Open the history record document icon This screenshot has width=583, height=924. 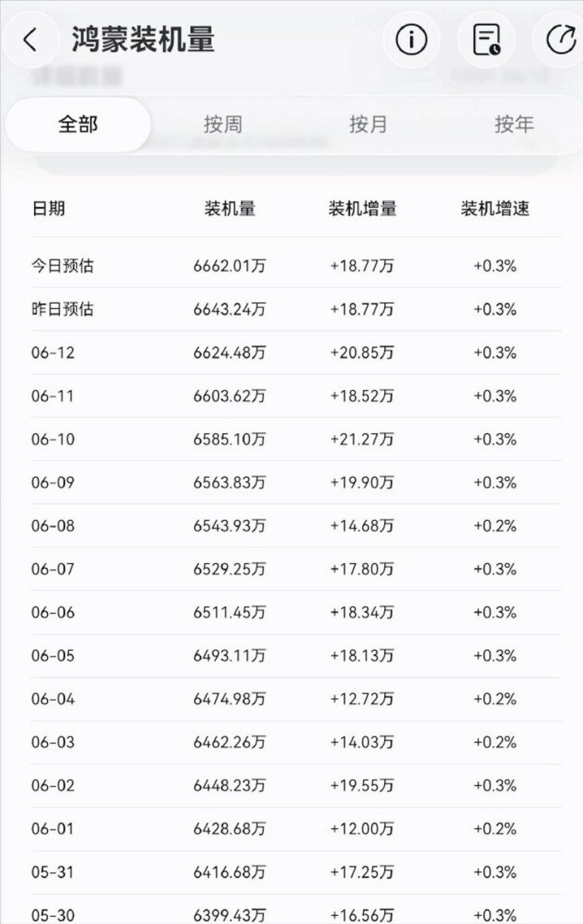(x=487, y=40)
